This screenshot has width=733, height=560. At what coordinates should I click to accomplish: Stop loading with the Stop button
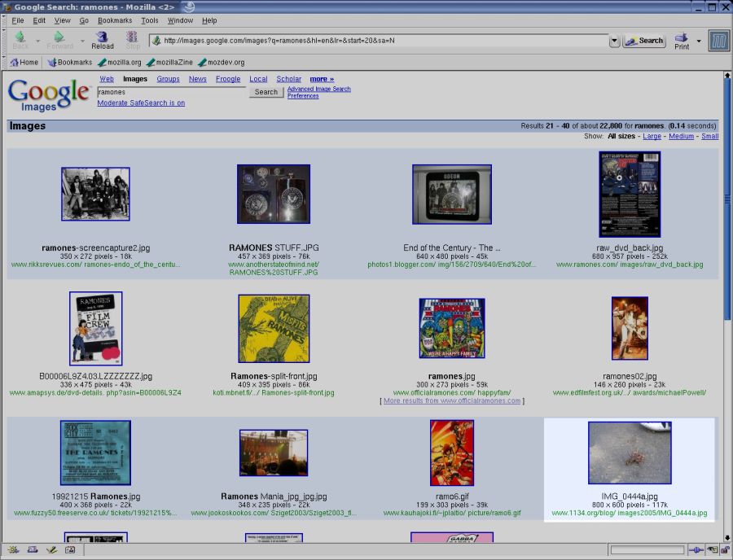132,40
